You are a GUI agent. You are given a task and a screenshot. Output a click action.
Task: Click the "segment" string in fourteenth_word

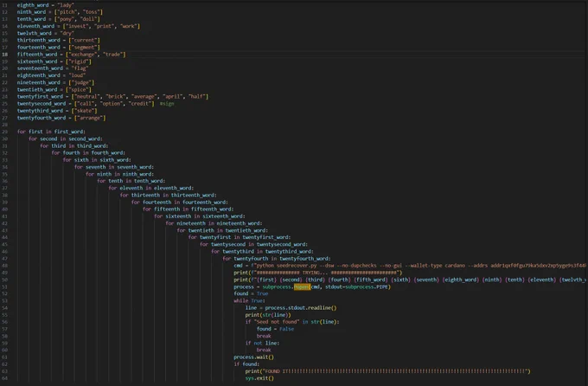click(84, 48)
